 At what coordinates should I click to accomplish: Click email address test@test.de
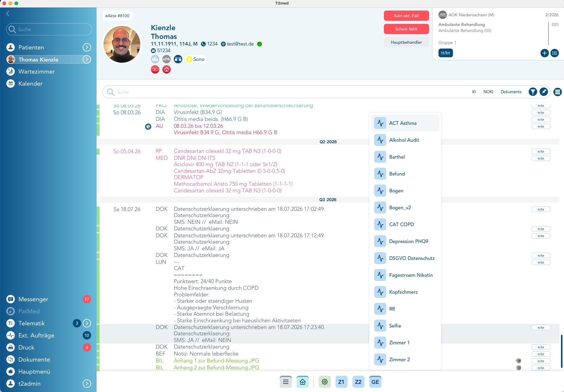(x=240, y=44)
